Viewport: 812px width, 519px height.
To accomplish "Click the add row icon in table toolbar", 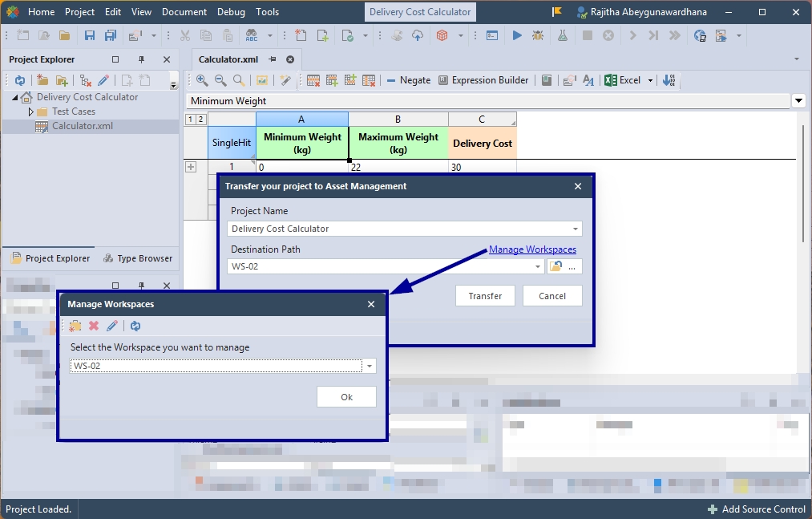I will tap(332, 80).
